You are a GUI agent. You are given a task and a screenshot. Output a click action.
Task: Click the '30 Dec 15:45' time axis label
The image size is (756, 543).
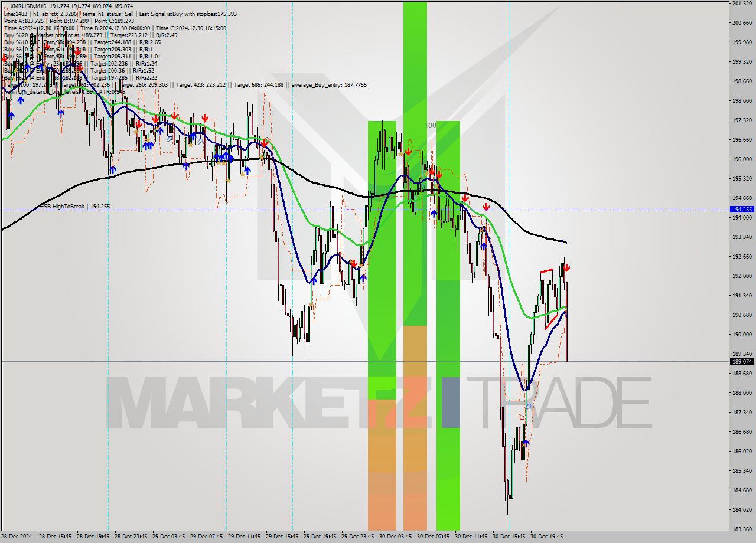pyautogui.click(x=509, y=537)
